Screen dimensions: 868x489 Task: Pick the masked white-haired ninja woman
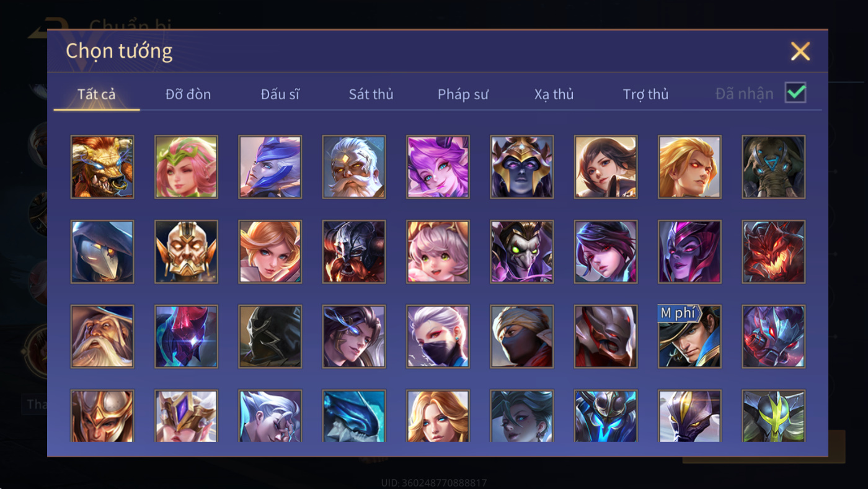[x=438, y=336]
